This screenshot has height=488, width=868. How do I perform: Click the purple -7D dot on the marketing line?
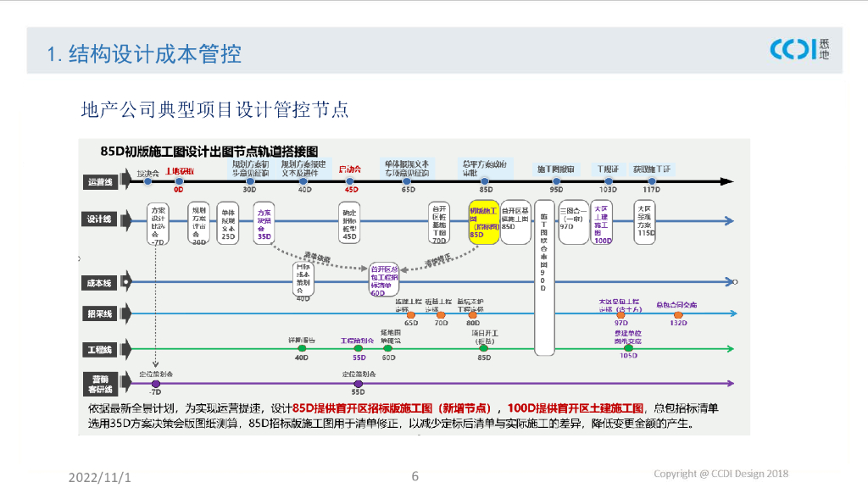tap(156, 384)
